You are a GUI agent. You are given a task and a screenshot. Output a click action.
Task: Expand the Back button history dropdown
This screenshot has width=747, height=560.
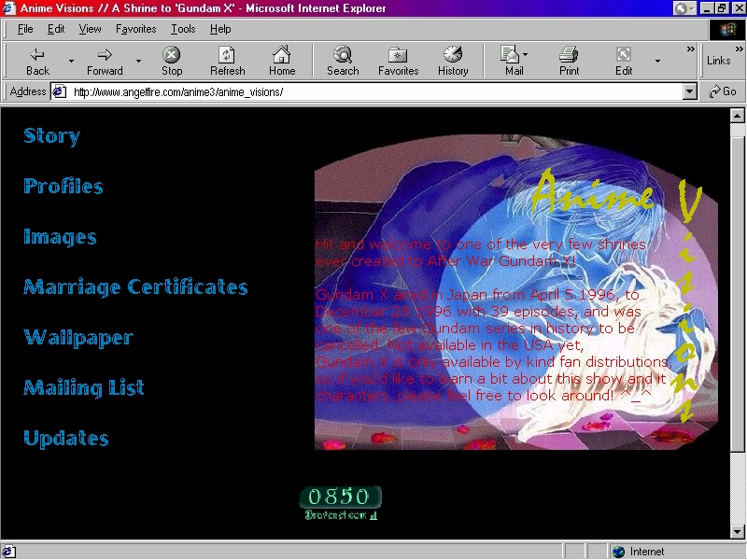[x=71, y=62]
